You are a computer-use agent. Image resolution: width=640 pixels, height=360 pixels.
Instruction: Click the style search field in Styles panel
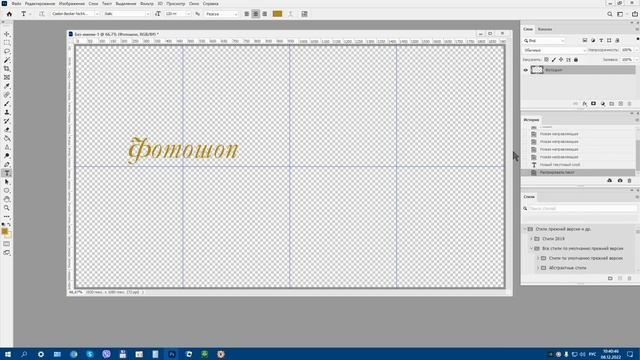pos(582,209)
